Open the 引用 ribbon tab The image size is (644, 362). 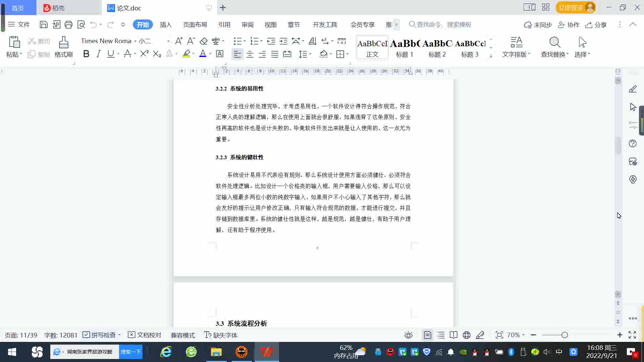point(224,24)
